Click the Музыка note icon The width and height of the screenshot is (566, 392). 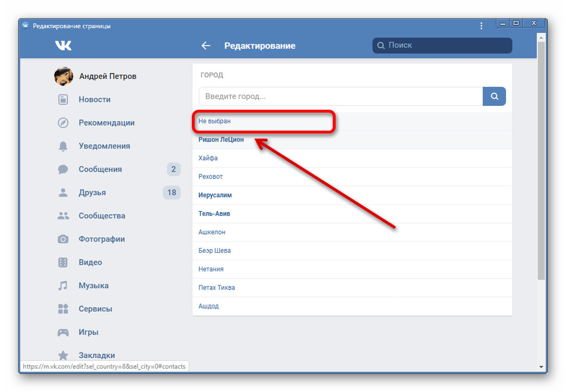63,286
